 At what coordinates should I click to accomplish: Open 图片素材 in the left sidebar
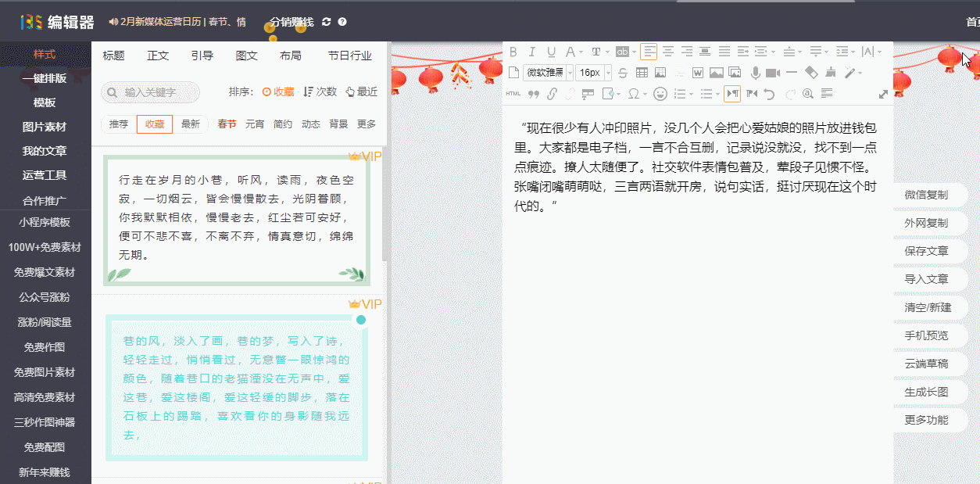(x=45, y=127)
